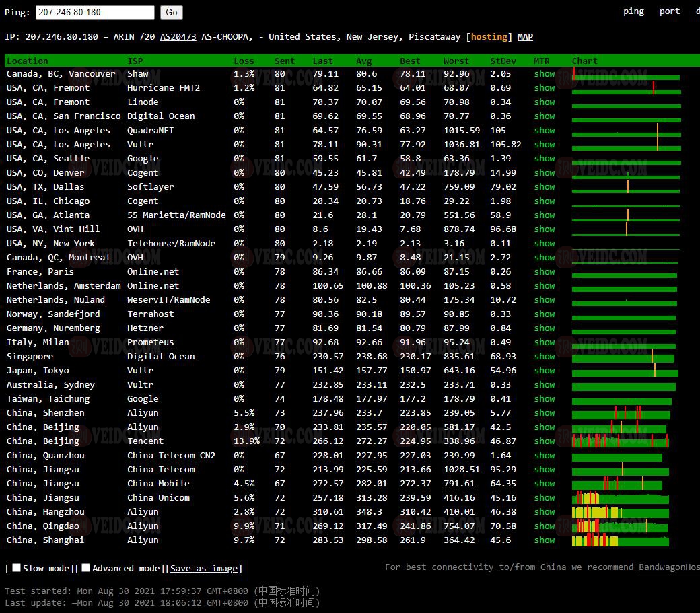This screenshot has height=613, width=700.
Task: Click the hosting tag link
Action: pos(489,36)
